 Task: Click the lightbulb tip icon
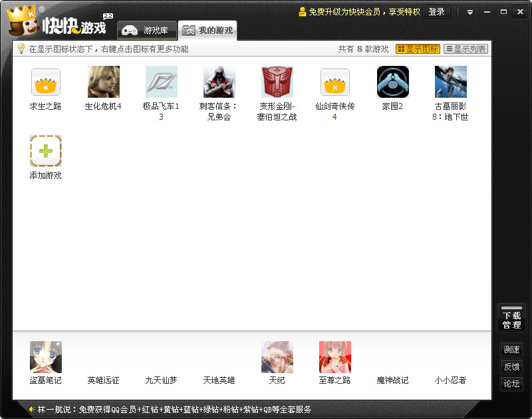(21, 49)
